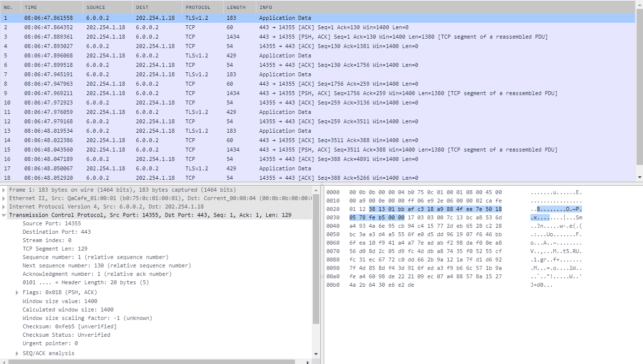Image resolution: width=643 pixels, height=364 pixels.
Task: Click the detail pane's down scroll arrow
Action: pos(316,354)
